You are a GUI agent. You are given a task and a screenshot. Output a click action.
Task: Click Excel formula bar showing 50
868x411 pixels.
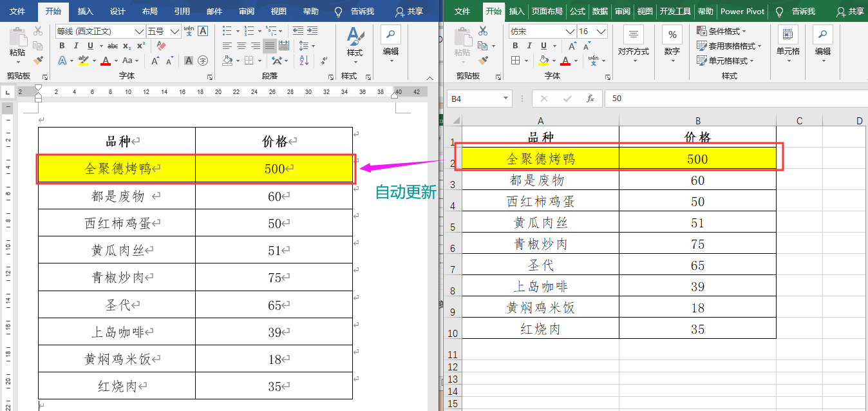[x=735, y=99]
